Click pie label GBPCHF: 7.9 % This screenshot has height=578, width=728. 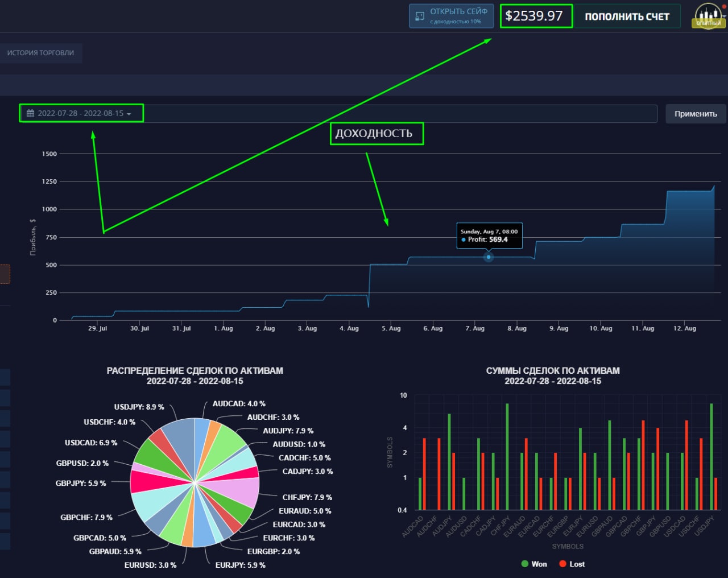86,517
